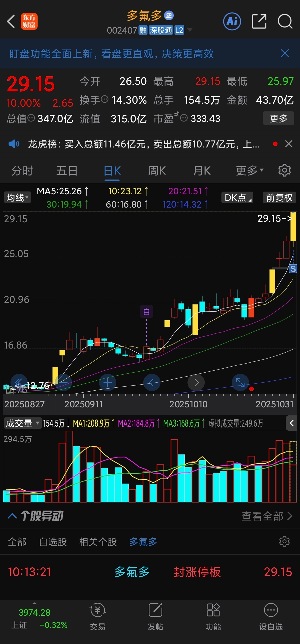Close the 盯盘功能 banner
This screenshot has height=644, width=300.
(x=285, y=53)
